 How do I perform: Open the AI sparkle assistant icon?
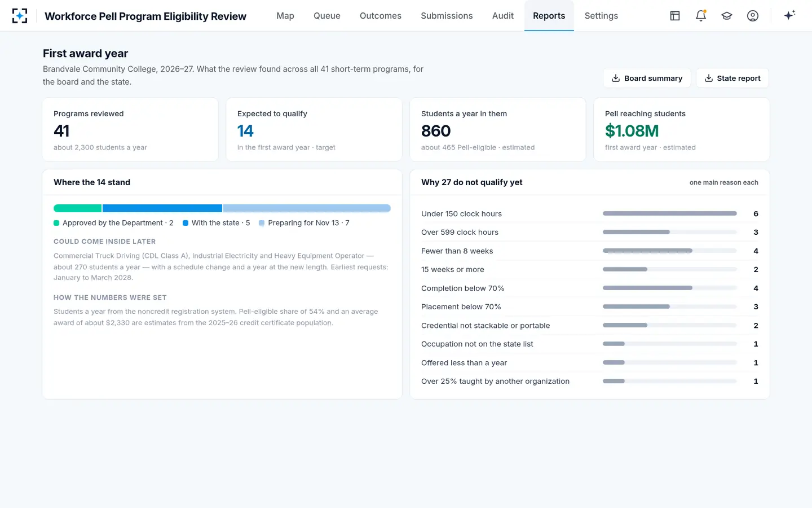click(789, 16)
